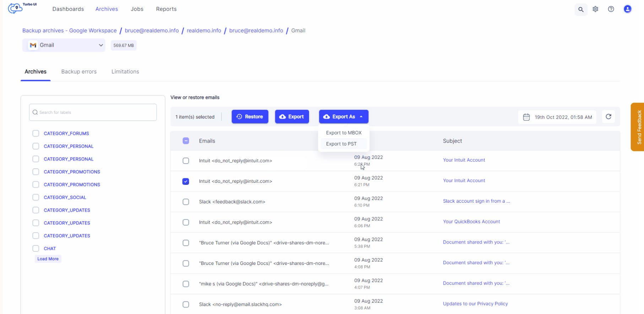Image resolution: width=644 pixels, height=314 pixels.
Task: Open Backup archives - Google Workspace breadcrumb
Action: pyautogui.click(x=70, y=31)
